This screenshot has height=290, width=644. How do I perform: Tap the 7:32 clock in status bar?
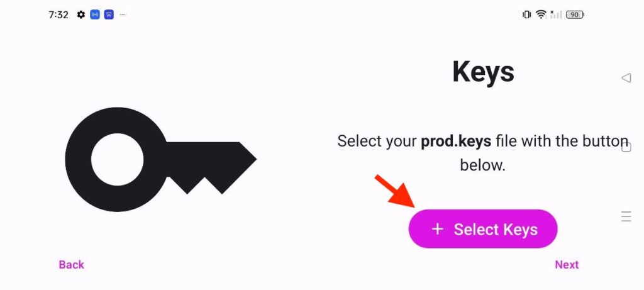point(58,15)
